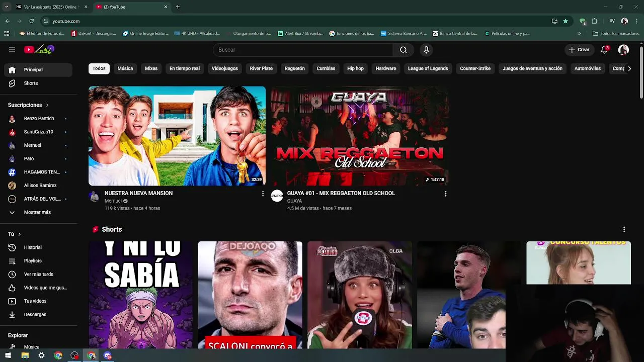Open the SCALONI convocó short
644x362 pixels.
pos(250,295)
